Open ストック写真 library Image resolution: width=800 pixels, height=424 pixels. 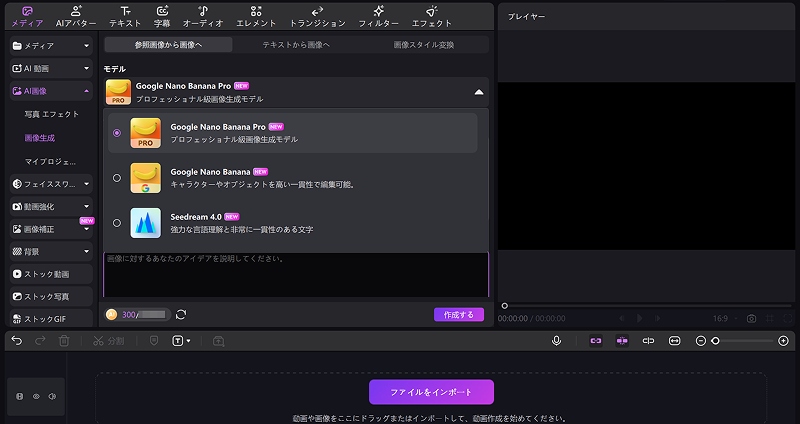[x=51, y=296]
